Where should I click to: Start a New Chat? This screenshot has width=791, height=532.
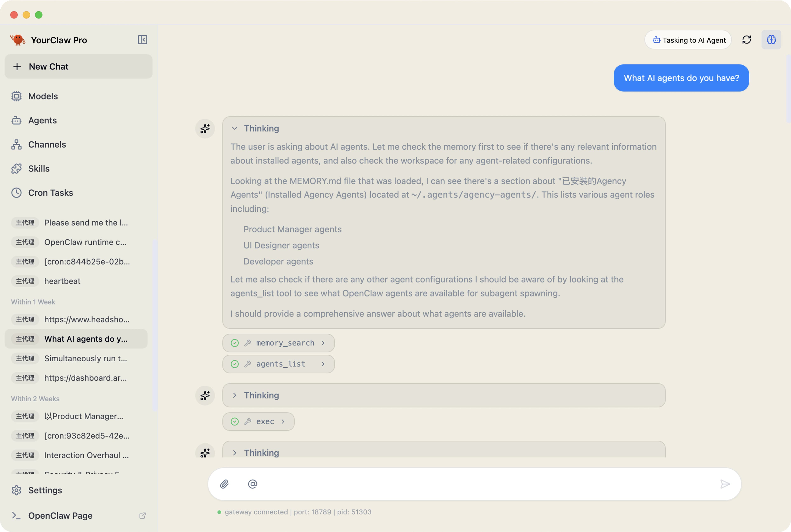48,67
